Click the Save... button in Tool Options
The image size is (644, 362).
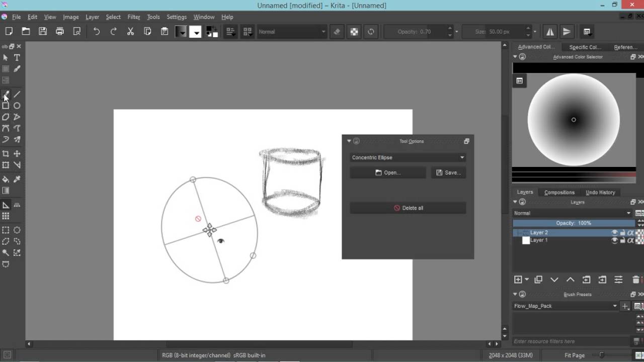click(x=448, y=172)
